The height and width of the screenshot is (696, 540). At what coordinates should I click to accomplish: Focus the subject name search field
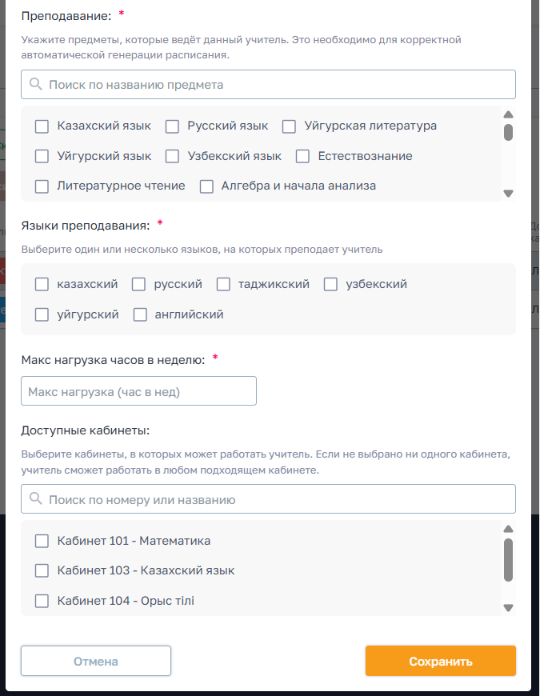pos(268,84)
